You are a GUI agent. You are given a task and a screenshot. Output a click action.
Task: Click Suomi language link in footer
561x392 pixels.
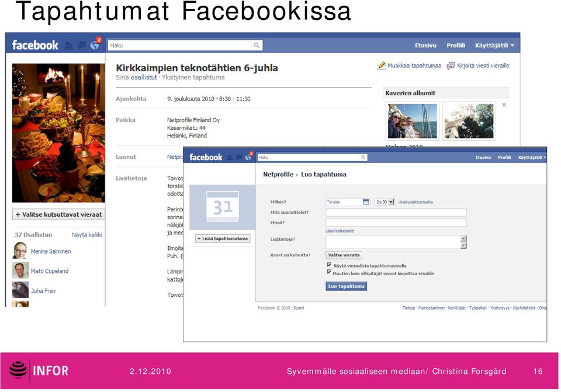(x=299, y=308)
